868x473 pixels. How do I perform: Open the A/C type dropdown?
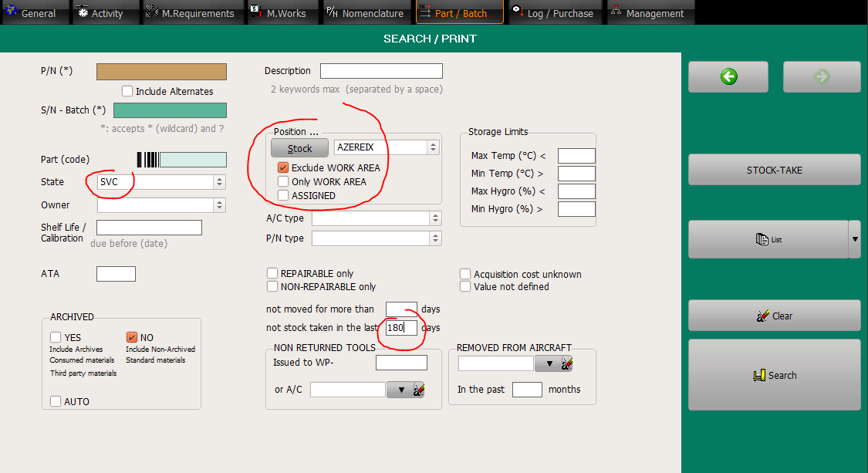[435, 218]
